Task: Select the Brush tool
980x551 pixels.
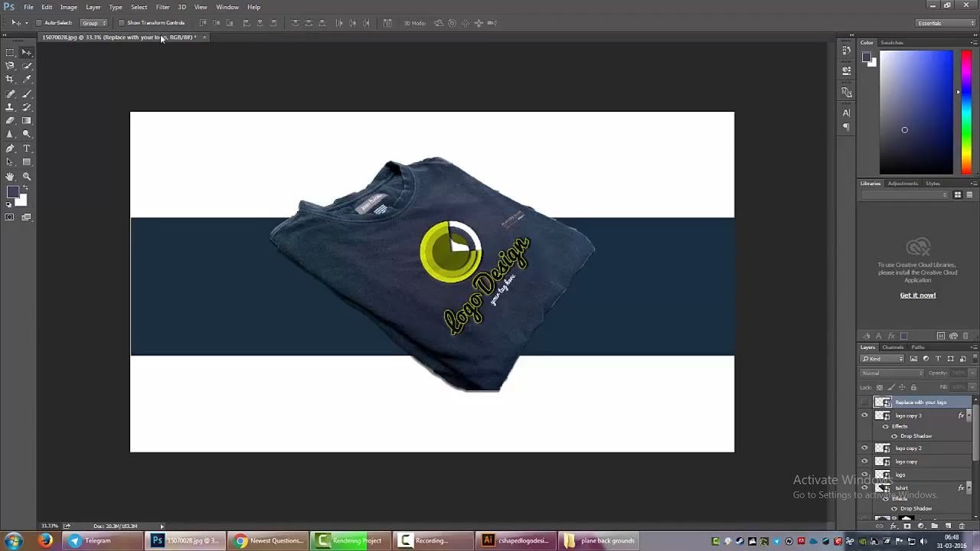Action: [26, 93]
